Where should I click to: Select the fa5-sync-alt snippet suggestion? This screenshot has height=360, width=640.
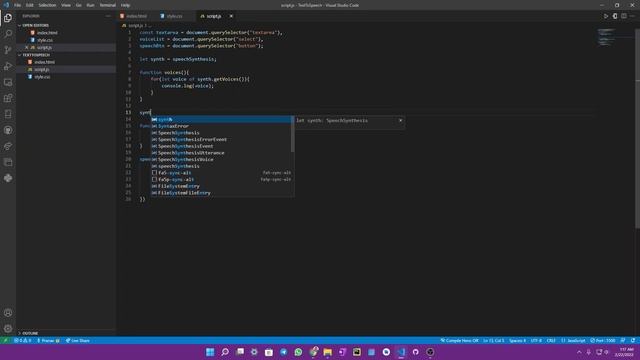click(x=222, y=173)
